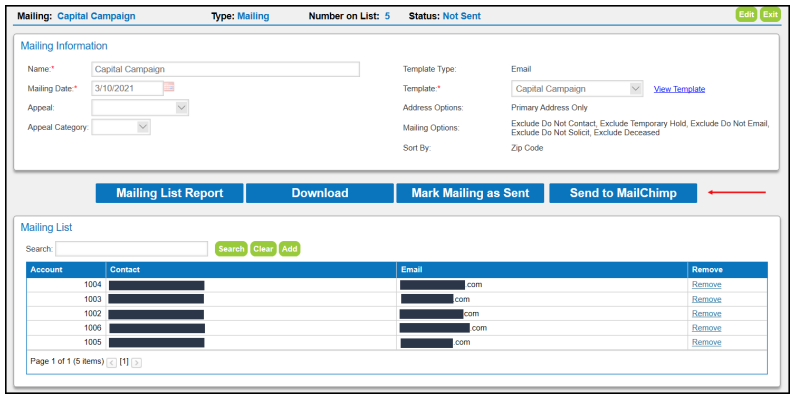This screenshot has width=796, height=399.
Task: Click the Email column header
Action: (x=542, y=270)
